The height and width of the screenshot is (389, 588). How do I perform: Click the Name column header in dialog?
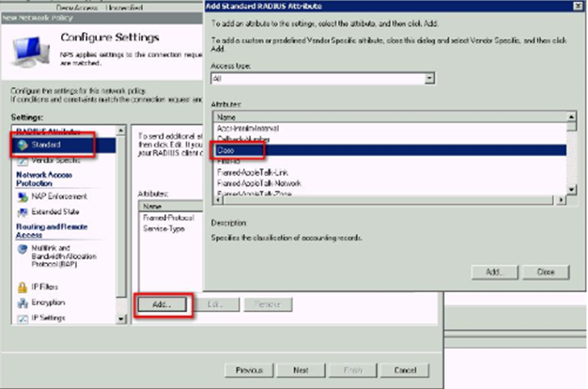tap(390, 117)
